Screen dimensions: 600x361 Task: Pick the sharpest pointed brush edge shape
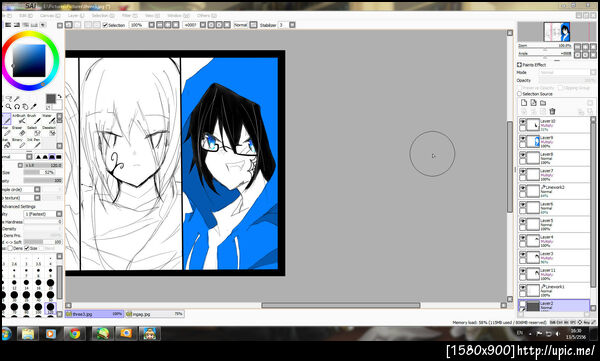pos(38,157)
